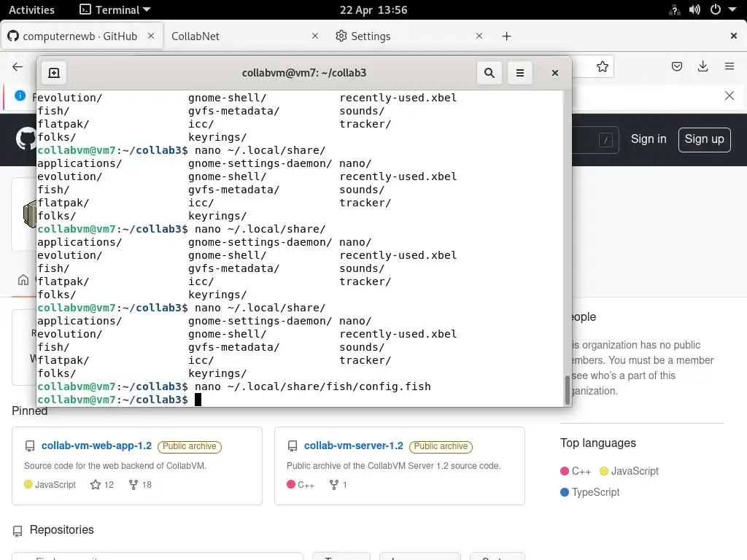Click the GitHub Sign in link

tap(649, 139)
